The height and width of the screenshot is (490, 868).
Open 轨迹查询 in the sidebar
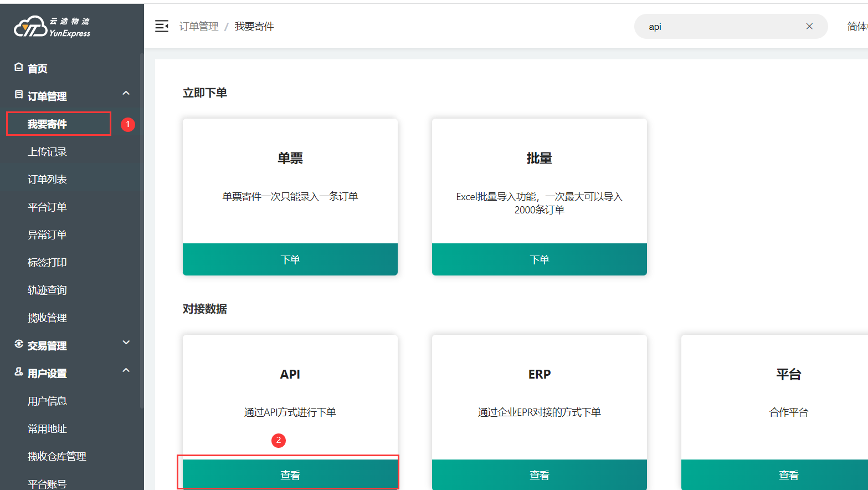47,290
